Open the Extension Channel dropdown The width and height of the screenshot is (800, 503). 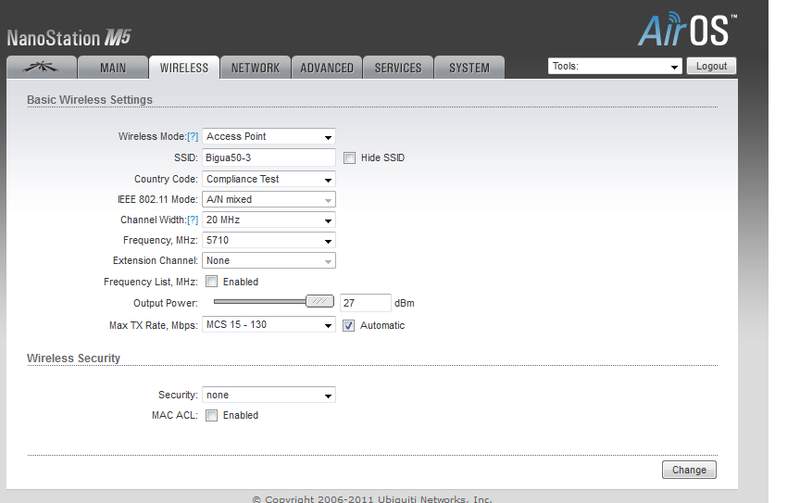coord(269,261)
